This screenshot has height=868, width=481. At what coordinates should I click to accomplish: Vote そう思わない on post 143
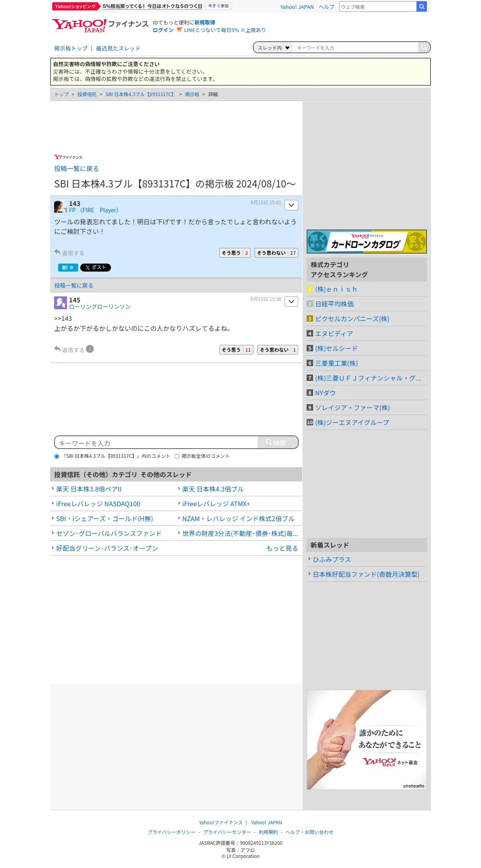coord(276,253)
